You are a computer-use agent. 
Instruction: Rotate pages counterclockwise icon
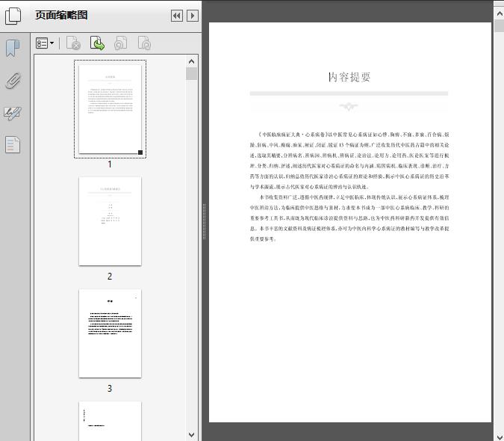(x=120, y=43)
